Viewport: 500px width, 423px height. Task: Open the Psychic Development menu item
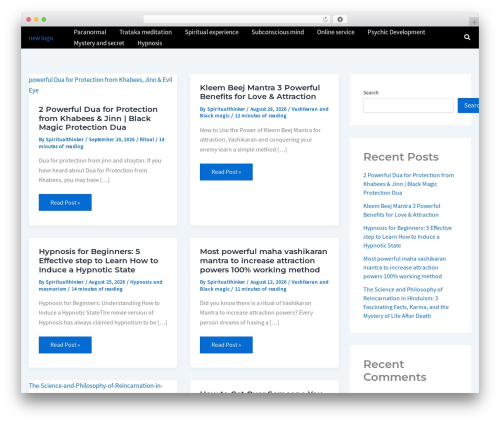(396, 32)
